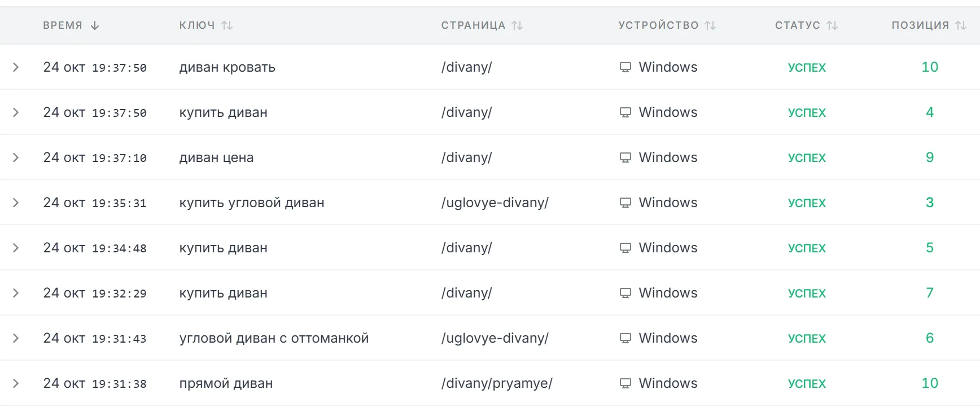Open the chevron for купить угловой диван
This screenshot has width=980, height=420.
click(x=16, y=203)
